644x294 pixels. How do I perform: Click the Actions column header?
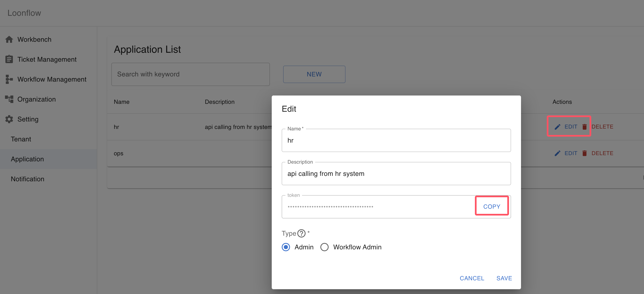point(562,102)
